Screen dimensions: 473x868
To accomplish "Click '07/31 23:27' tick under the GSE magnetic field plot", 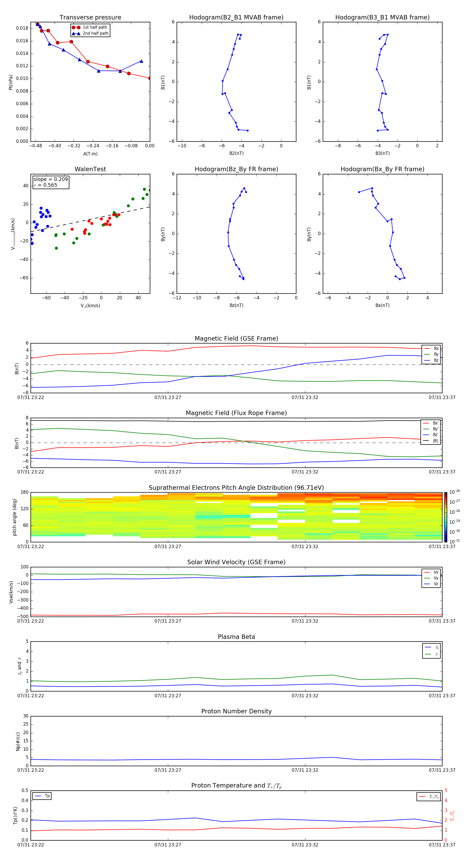I will [168, 398].
